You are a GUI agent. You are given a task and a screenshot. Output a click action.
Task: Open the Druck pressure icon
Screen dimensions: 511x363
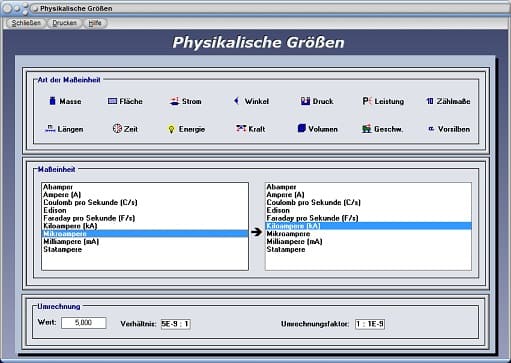pos(305,101)
